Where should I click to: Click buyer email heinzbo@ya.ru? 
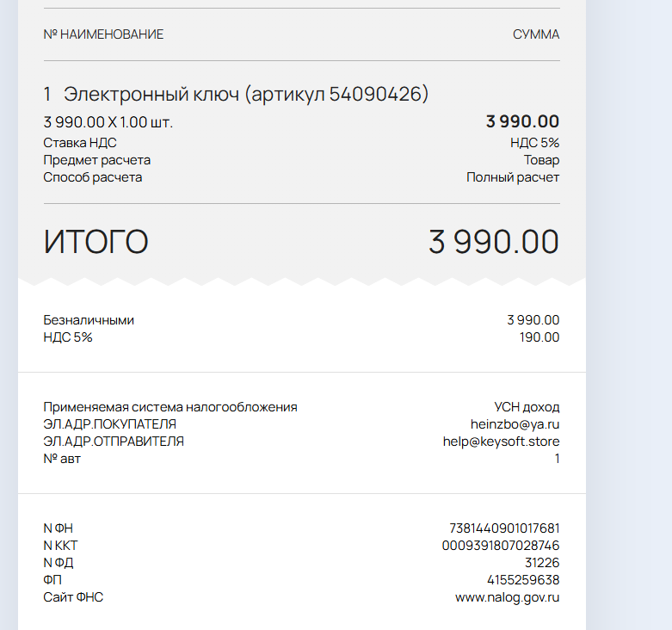pyautogui.click(x=515, y=424)
